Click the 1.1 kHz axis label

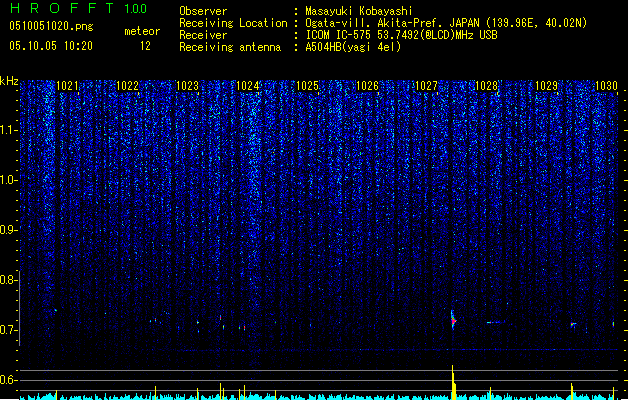(x=8, y=130)
